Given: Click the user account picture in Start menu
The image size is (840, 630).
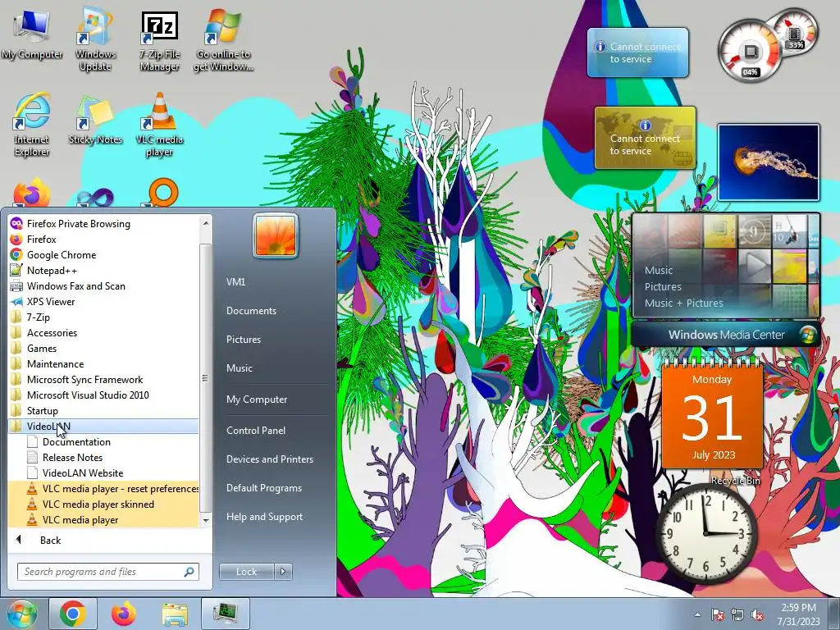Looking at the screenshot, I should [x=276, y=235].
